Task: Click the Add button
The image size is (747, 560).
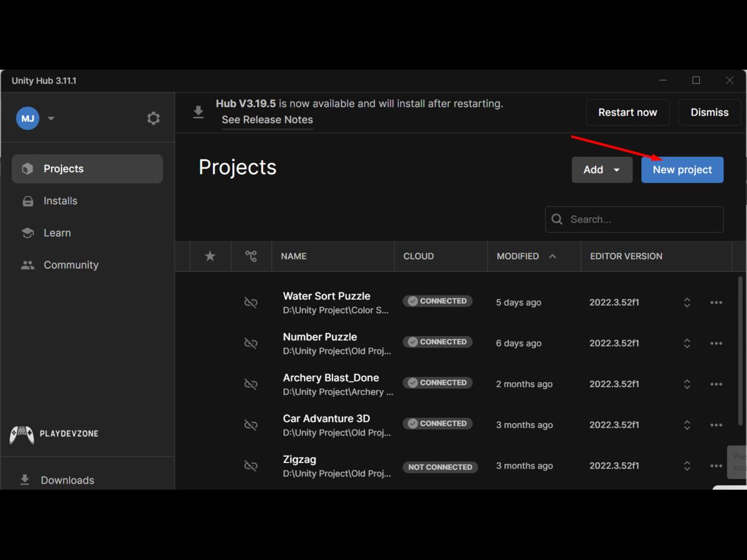Action: click(602, 170)
